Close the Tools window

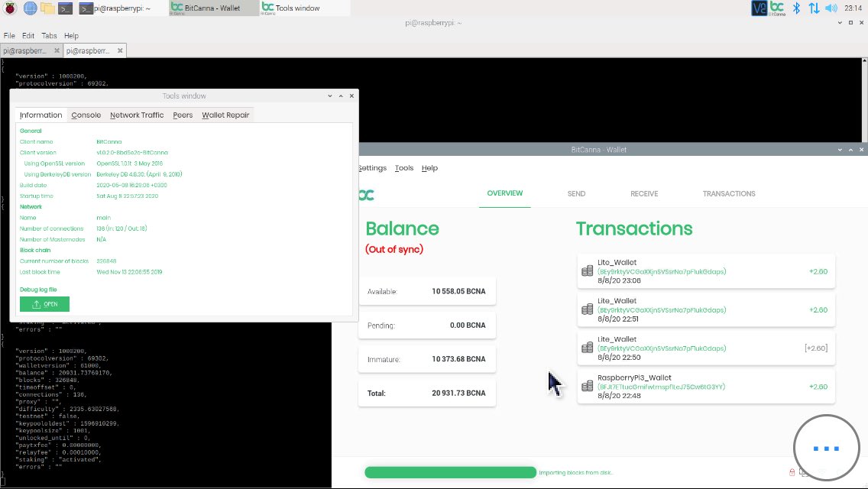(x=351, y=96)
